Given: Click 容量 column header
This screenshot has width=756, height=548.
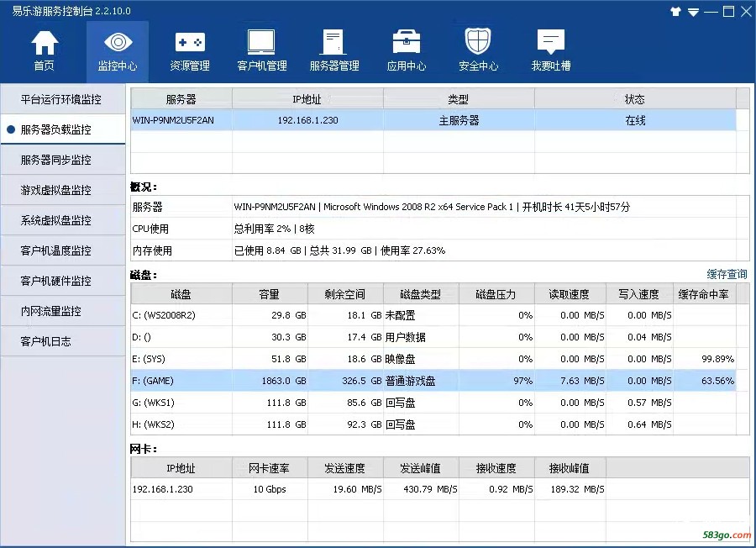Looking at the screenshot, I should coord(270,294).
